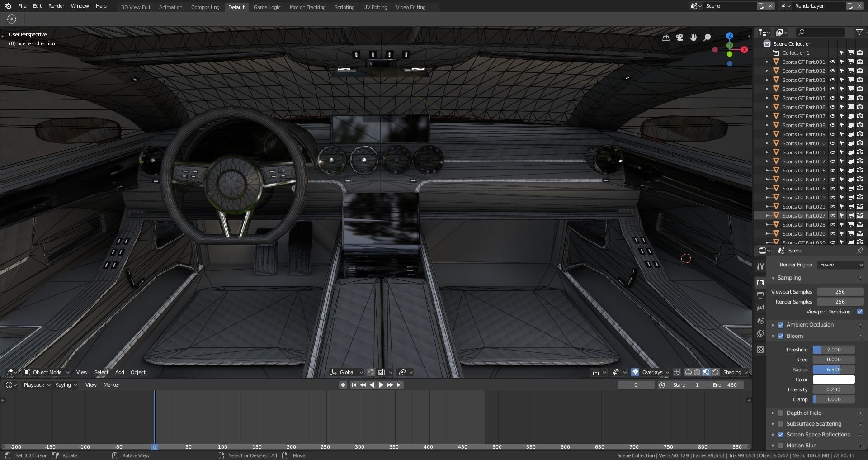Collapse the Sampling section
868x460 pixels.
click(x=773, y=278)
